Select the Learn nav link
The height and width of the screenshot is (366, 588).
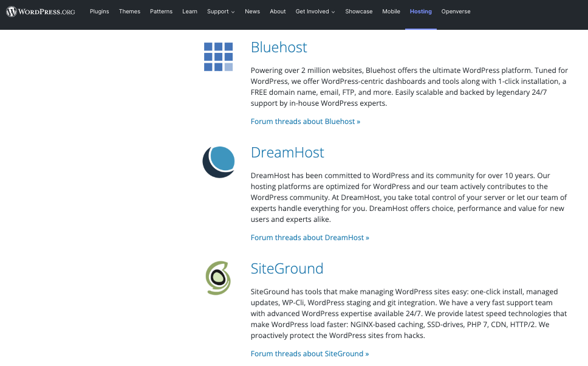[x=190, y=12]
